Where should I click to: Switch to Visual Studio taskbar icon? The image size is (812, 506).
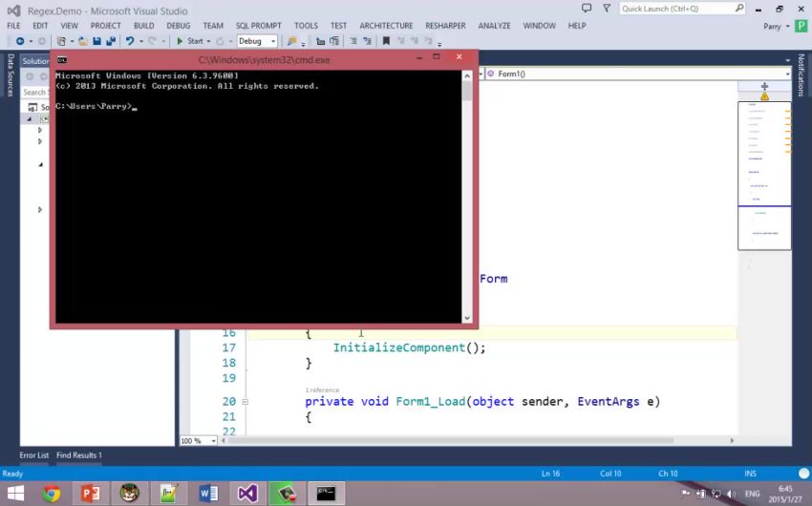click(247, 493)
